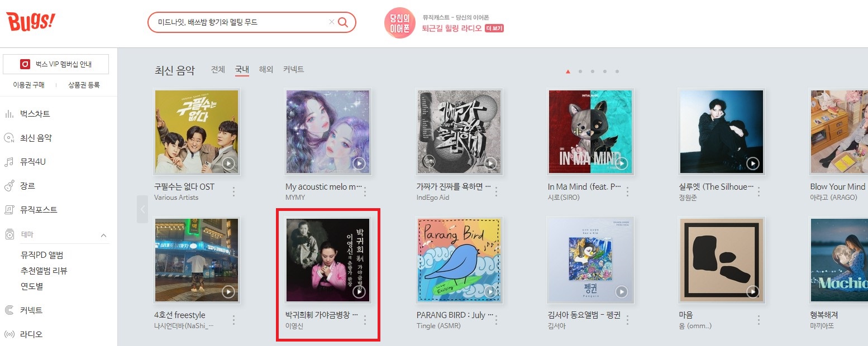Go to the second carousel page dot
Screen dimensions: 868x346
coord(580,71)
